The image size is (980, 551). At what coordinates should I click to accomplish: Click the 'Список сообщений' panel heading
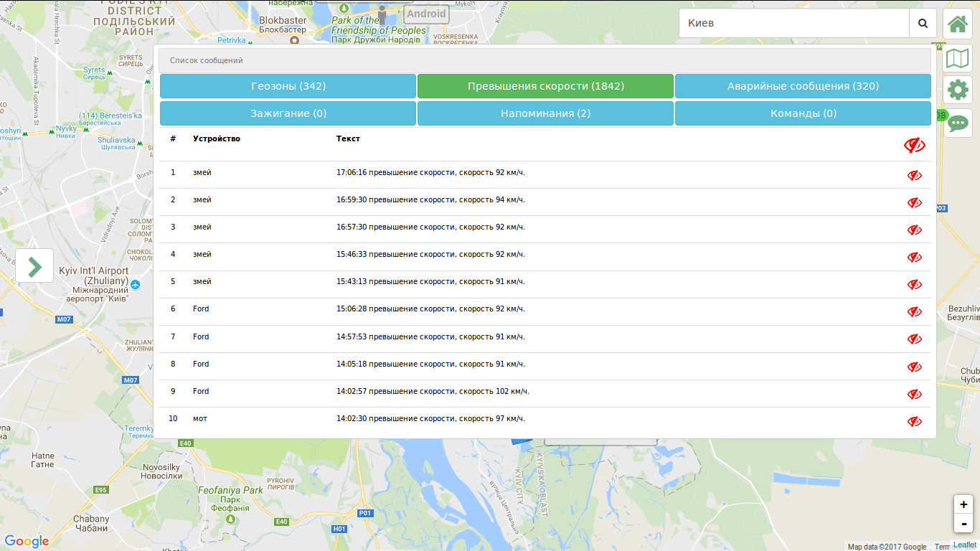[207, 60]
